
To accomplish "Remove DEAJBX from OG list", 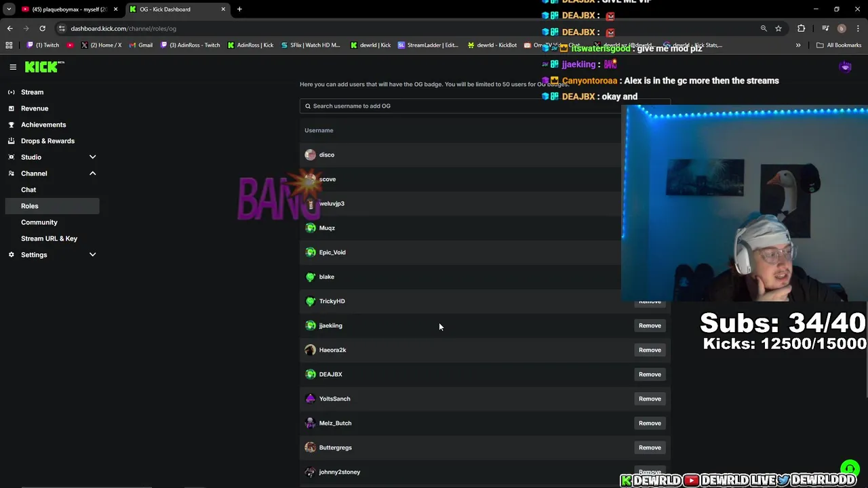I will [x=650, y=374].
